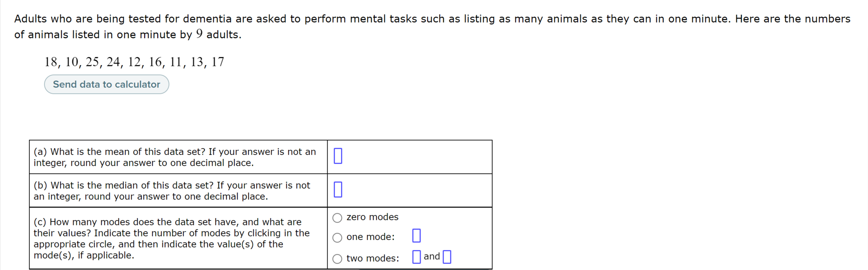Screen dimensions: 868x270
Task: Click the first two-modes value box
Action: (417, 257)
